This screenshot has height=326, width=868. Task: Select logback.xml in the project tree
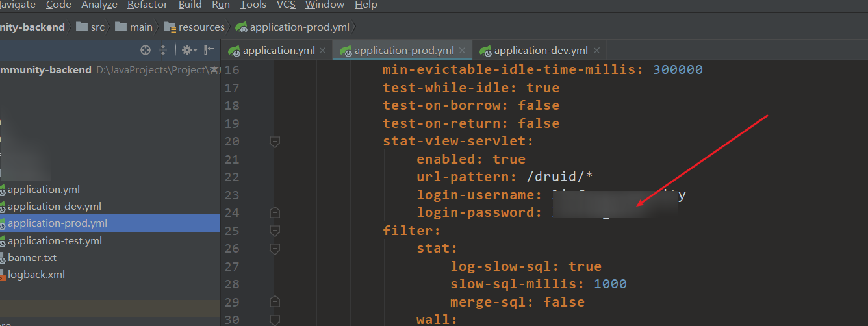36,275
